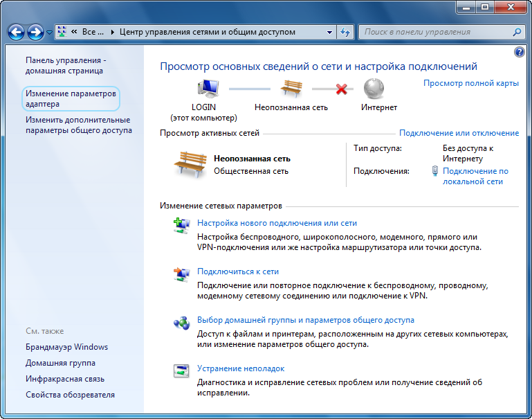Click the "Просмотр активных сетей" section header

click(x=210, y=133)
